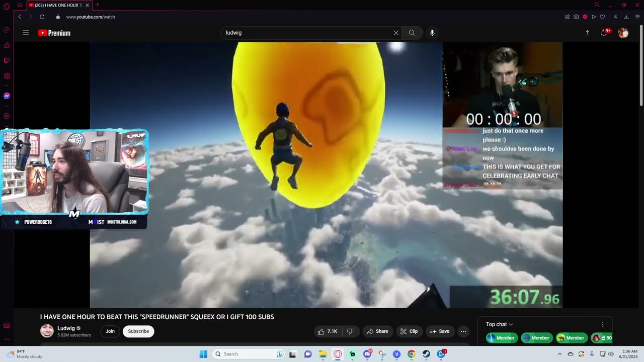Toggle the Opera ad blocker shield

tap(585, 17)
